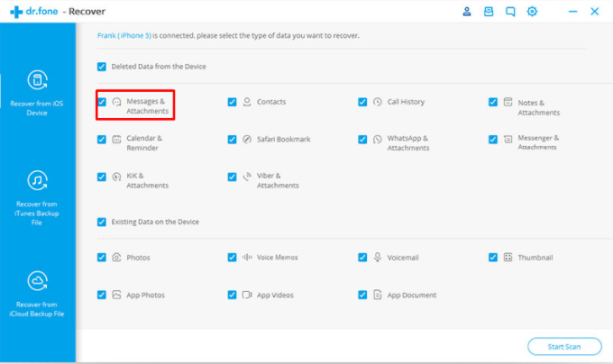Toggle the WhatsApp & Attachments checkbox
The width and height of the screenshot is (613, 364).
click(362, 140)
